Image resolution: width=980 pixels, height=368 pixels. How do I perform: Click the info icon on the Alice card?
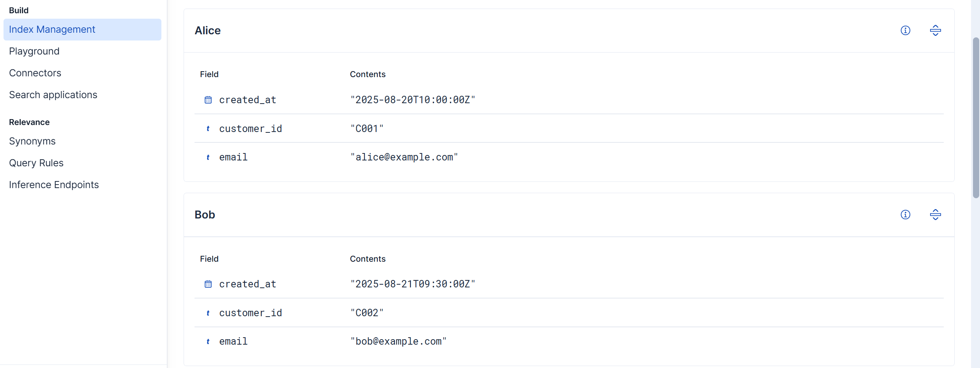[x=906, y=30]
